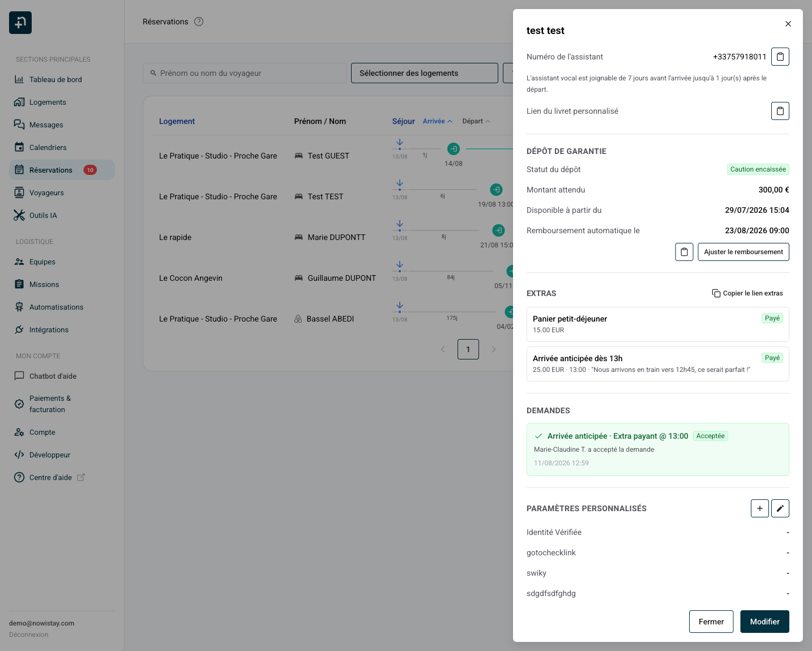
Task: Click the Calendriers calendar icon
Action: (19, 147)
